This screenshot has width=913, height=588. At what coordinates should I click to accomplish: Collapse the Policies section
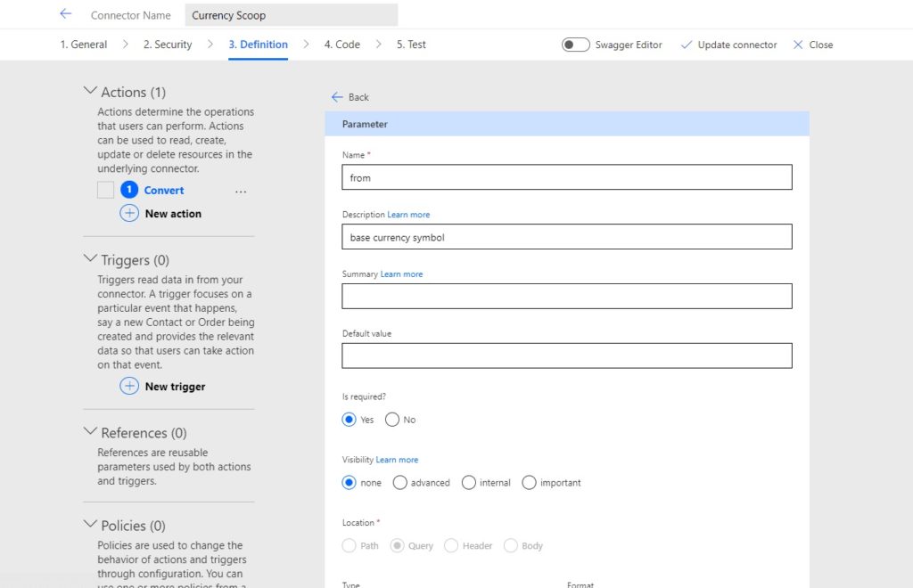92,526
